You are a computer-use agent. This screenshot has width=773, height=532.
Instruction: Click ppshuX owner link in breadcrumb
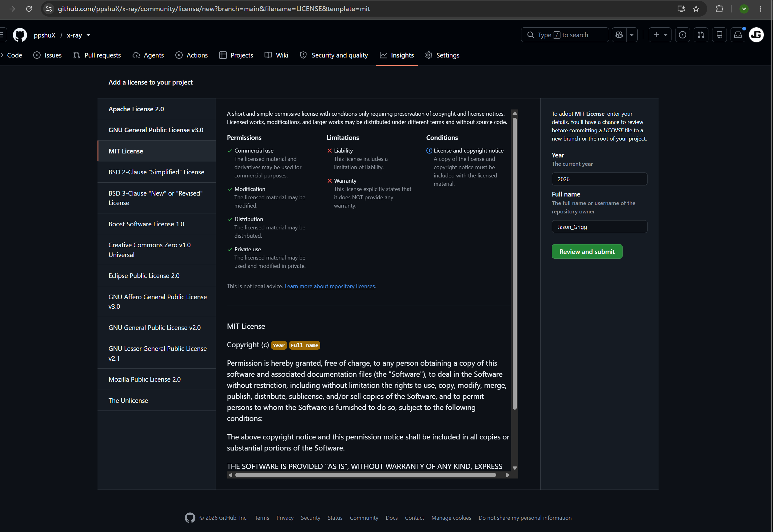[44, 35]
